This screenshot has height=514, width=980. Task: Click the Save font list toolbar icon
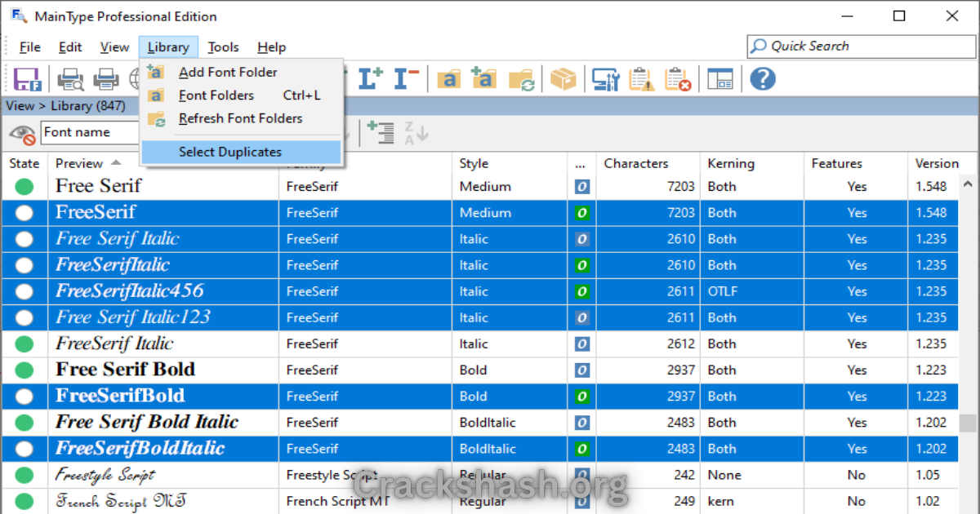(27, 79)
